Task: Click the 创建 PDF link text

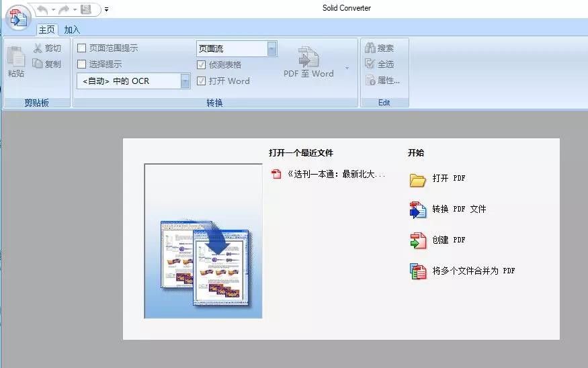Action: (x=449, y=240)
